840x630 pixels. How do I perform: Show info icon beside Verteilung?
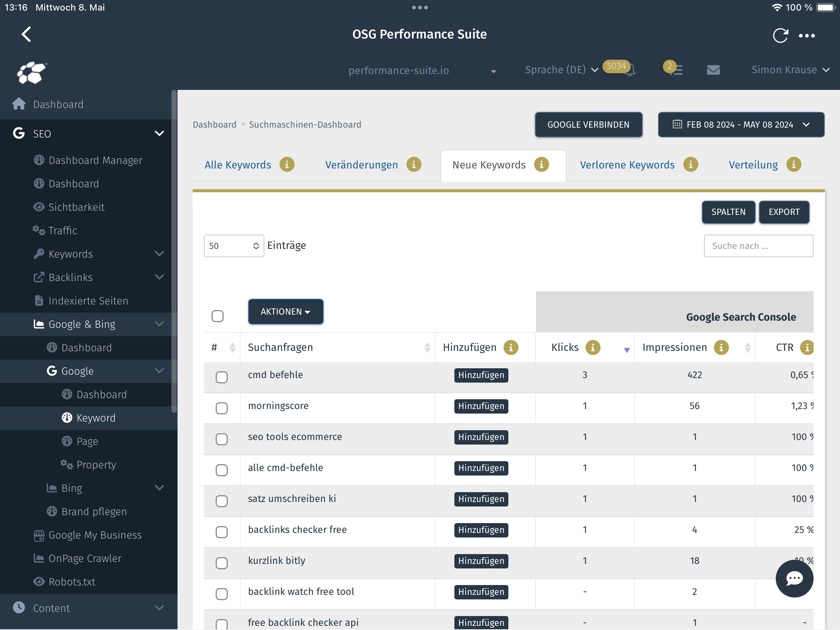point(794,165)
